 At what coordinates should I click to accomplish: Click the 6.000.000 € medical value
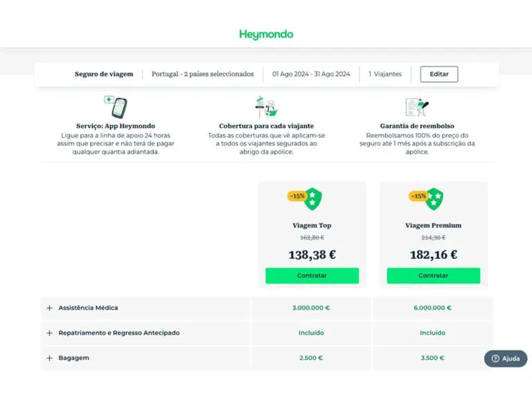[432, 308]
